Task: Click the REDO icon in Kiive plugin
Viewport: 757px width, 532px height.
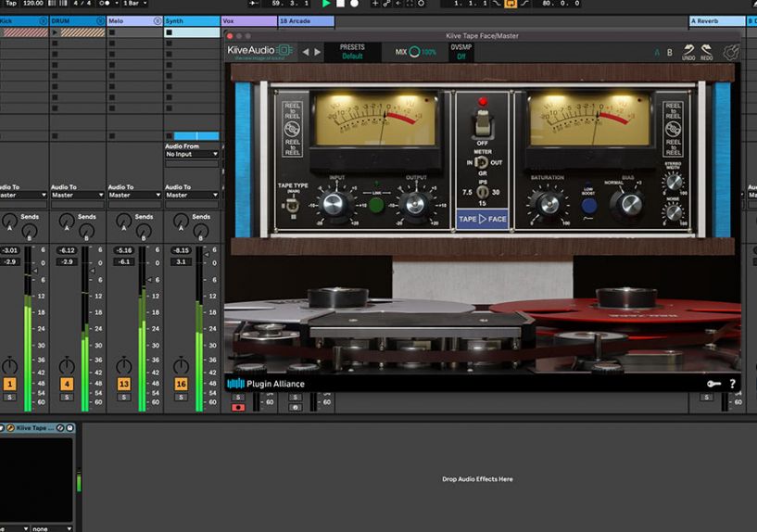Action: (x=706, y=52)
